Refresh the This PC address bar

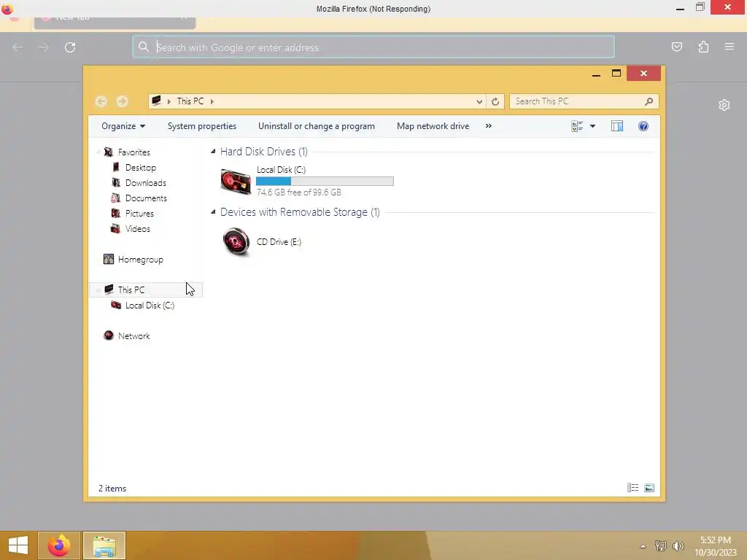495,101
